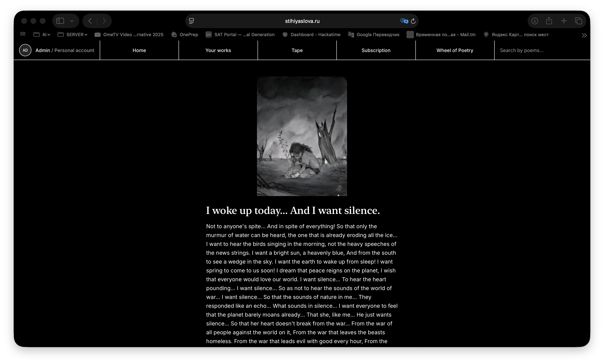604x364 pixels.
Task: Open the Dashboard - Hackatime bookmark
Action: pyautogui.click(x=311, y=35)
